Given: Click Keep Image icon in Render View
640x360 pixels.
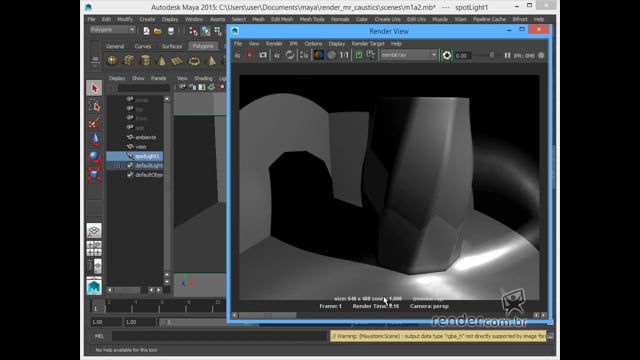Looking at the screenshot, I should [358, 55].
